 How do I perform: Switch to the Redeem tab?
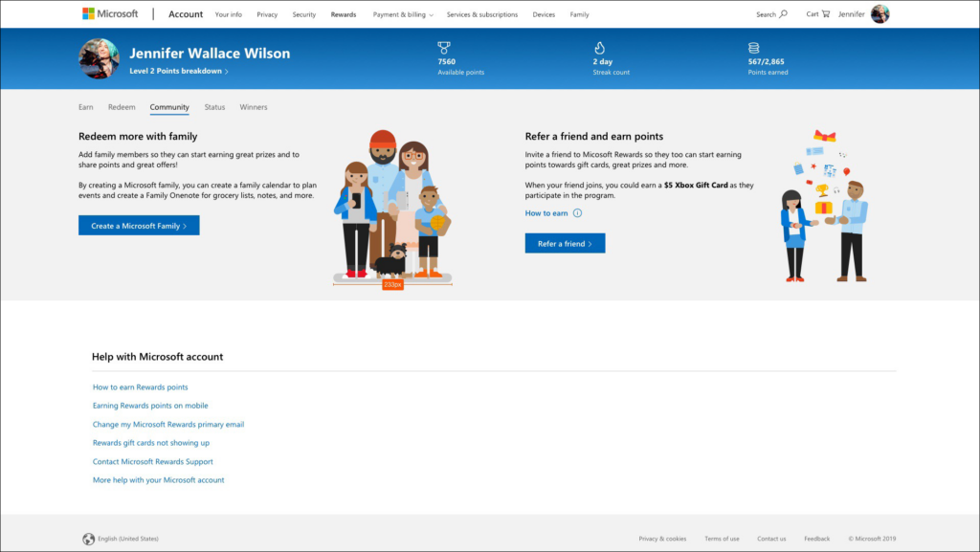tap(122, 107)
